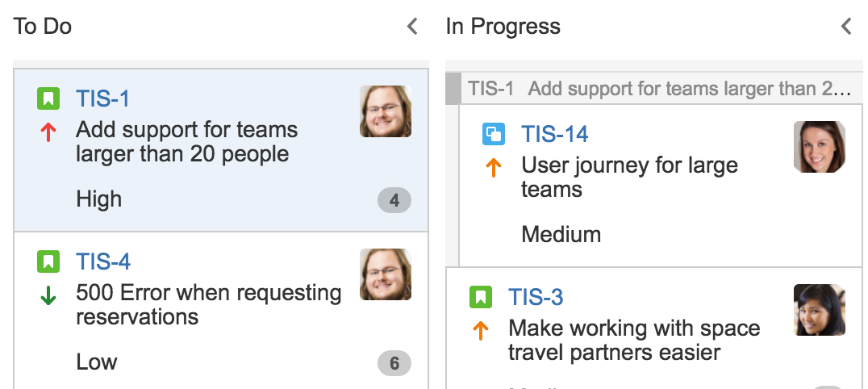Click the red high priority arrow on TIS-1

[x=48, y=132]
